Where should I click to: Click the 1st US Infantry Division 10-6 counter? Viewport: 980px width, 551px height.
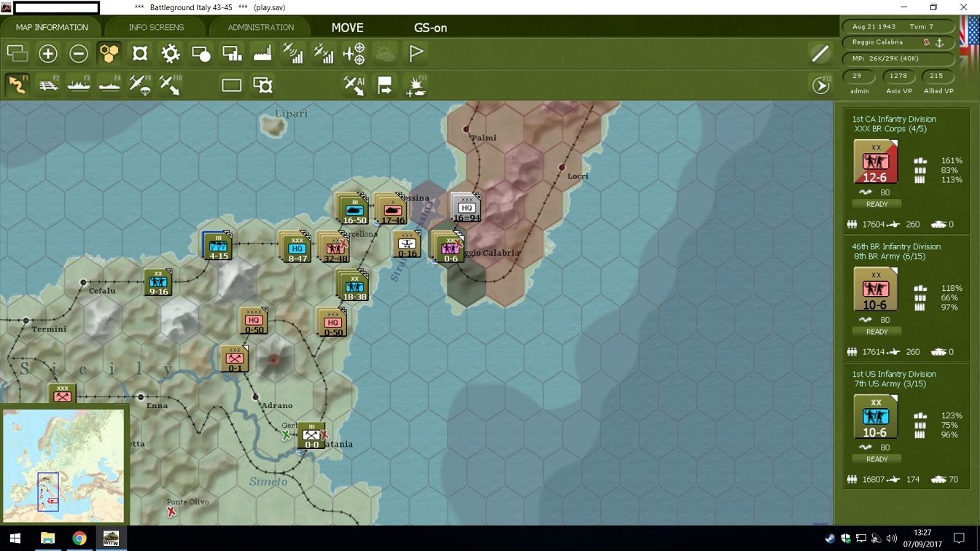(x=876, y=416)
